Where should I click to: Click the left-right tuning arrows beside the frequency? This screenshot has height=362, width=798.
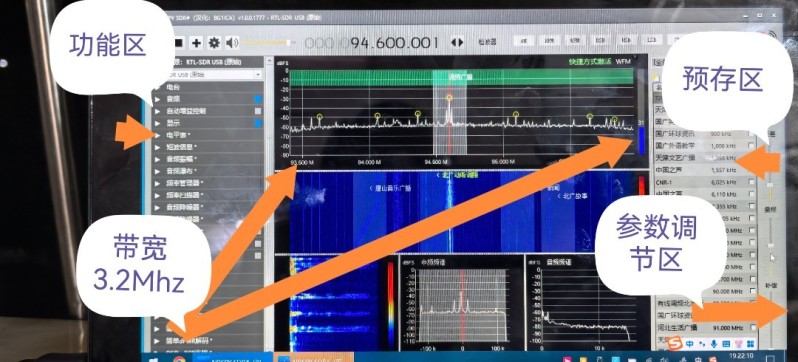tap(457, 43)
